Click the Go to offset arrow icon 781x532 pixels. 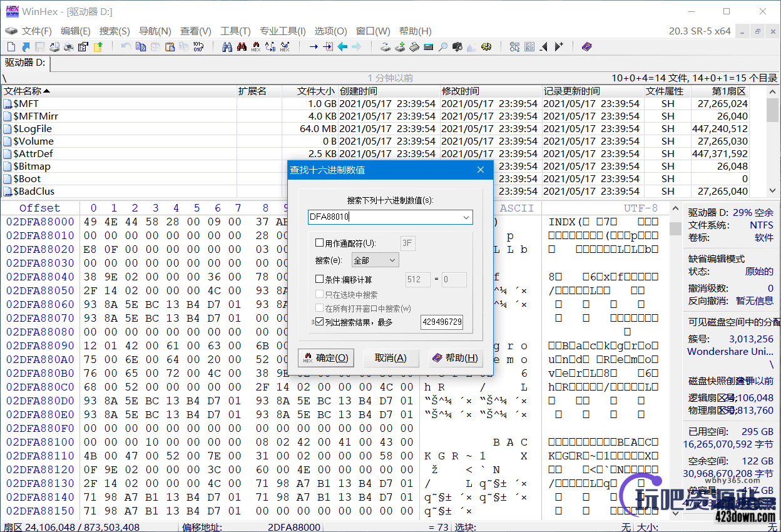coord(314,47)
